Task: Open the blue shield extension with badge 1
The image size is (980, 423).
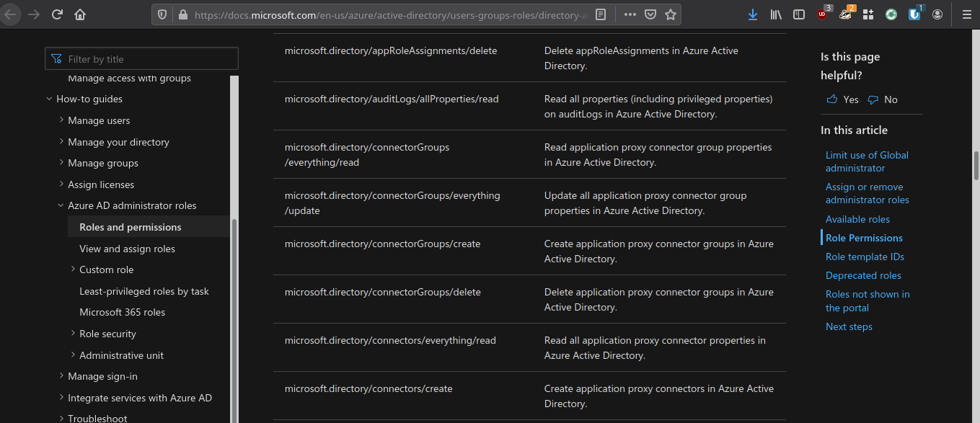Action: tap(915, 14)
